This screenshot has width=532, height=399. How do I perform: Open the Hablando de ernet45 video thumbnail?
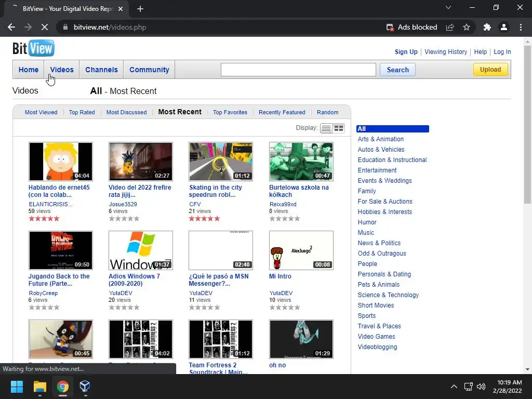click(61, 162)
